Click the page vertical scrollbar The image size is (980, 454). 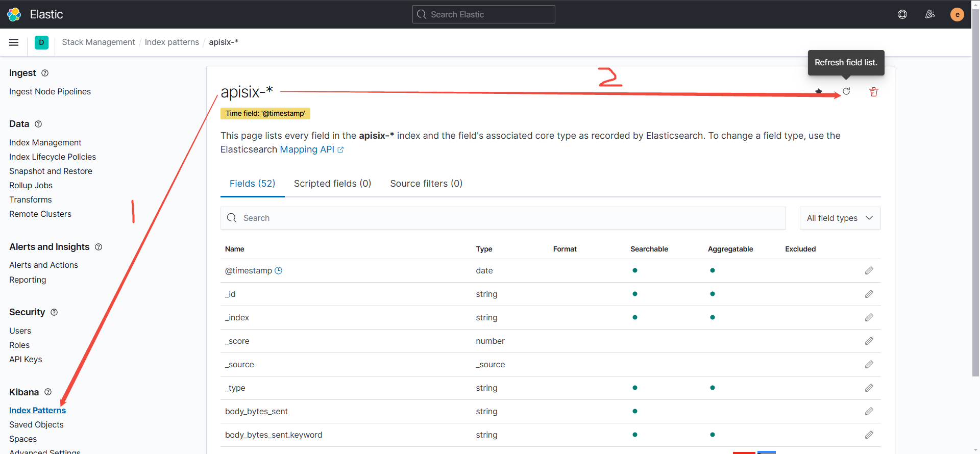[x=975, y=194]
